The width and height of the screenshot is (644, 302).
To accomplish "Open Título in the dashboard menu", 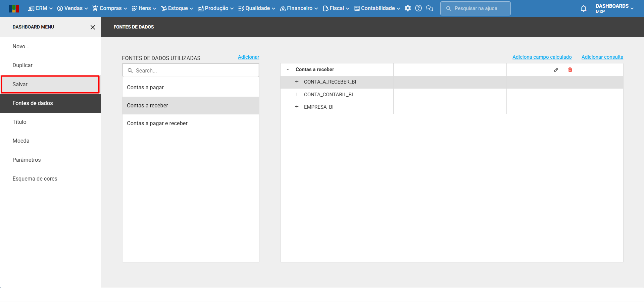I will coord(50,122).
